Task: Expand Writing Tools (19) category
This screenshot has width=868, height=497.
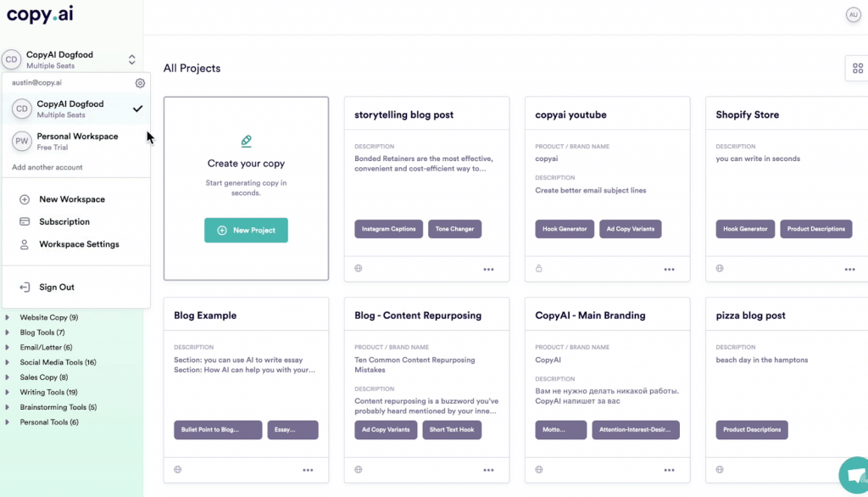Action: pos(7,393)
